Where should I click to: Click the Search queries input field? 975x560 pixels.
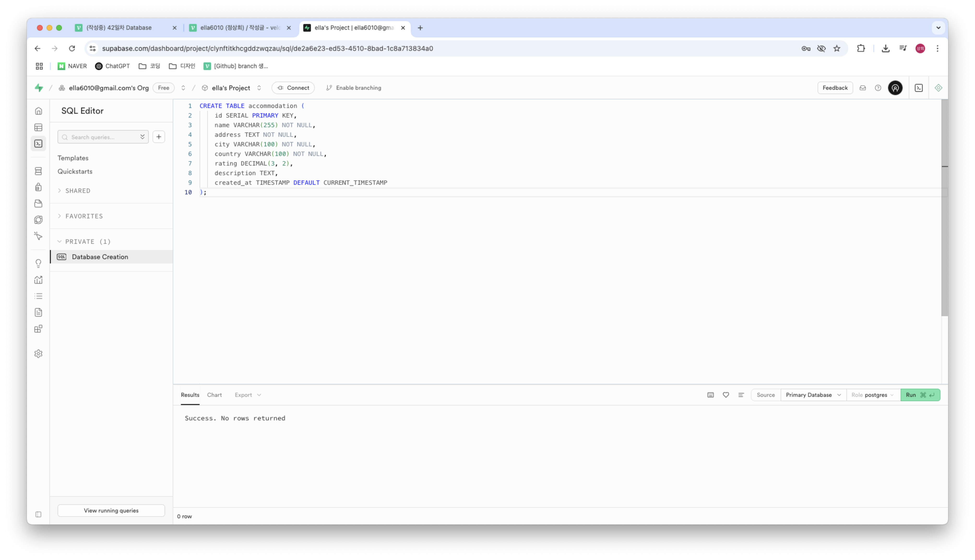coord(103,137)
